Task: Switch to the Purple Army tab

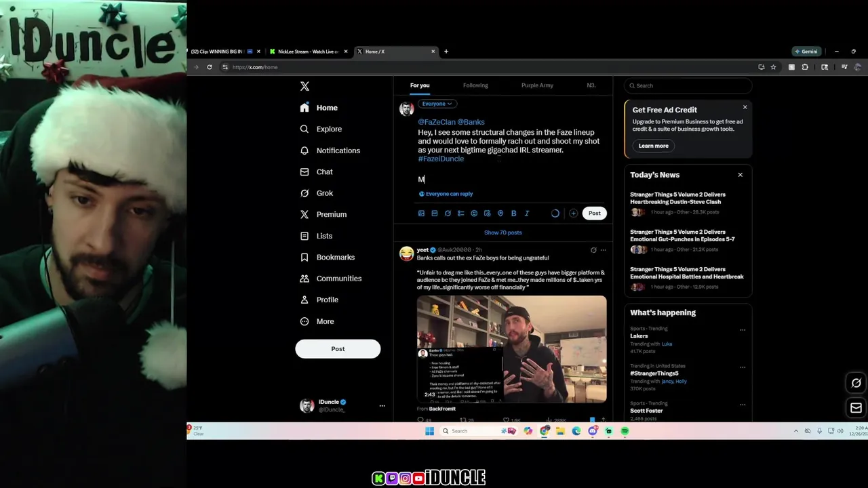Action: coord(537,85)
